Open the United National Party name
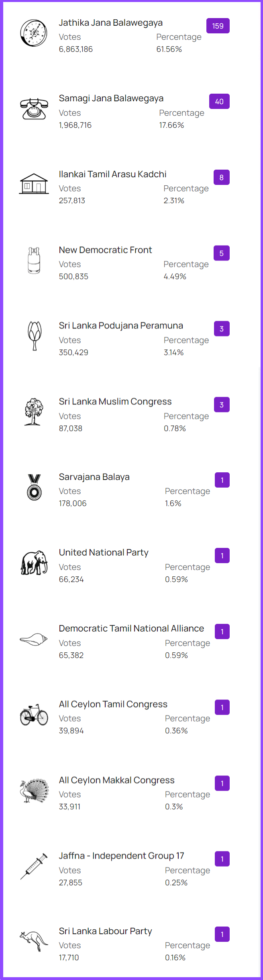Screen dimensions: 263x980 (104, 553)
